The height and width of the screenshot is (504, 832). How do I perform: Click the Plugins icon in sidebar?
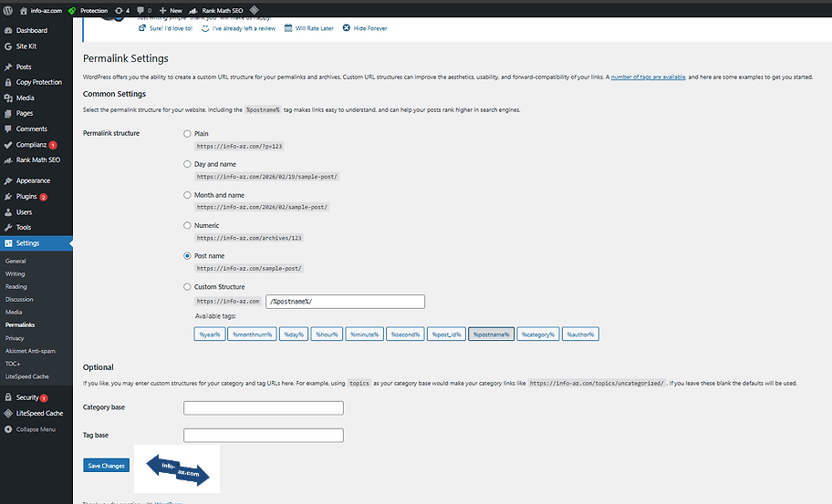[8, 196]
